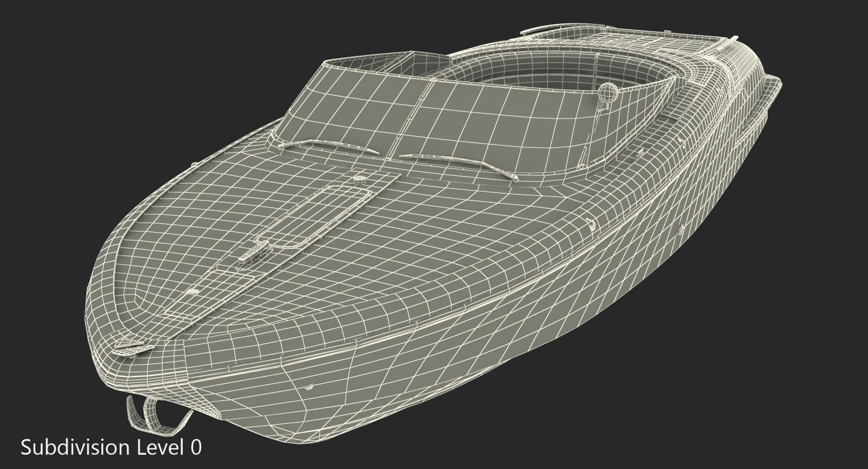868x469 pixels.
Task: Click the 'Subdivision Level 0' caption text
Action: click(111, 447)
